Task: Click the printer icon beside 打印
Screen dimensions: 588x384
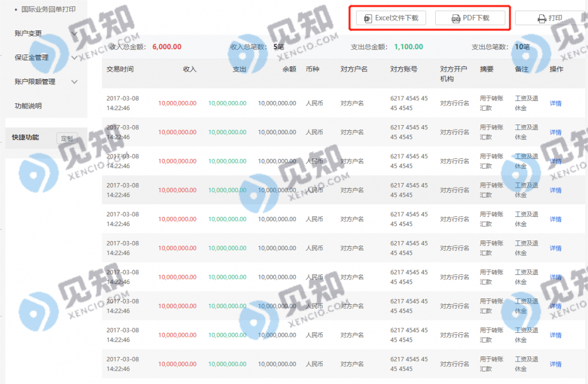Action: pos(541,18)
